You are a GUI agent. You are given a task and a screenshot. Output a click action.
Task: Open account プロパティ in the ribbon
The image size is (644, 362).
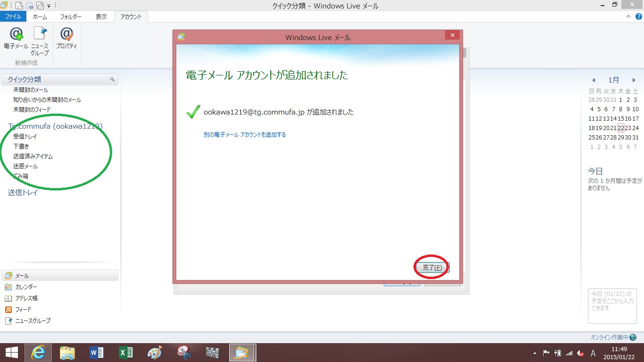point(66,38)
